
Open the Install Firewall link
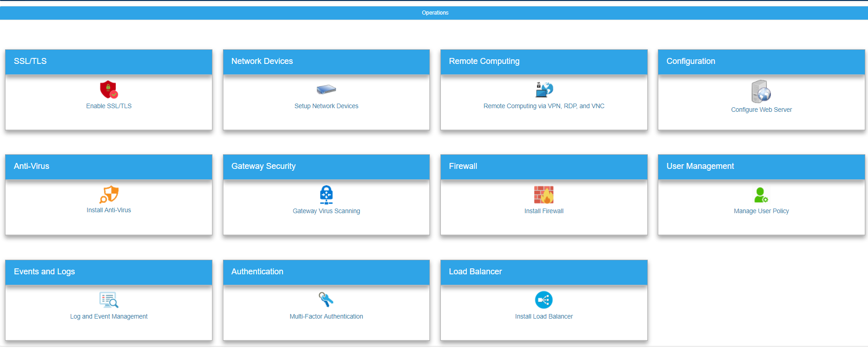544,211
